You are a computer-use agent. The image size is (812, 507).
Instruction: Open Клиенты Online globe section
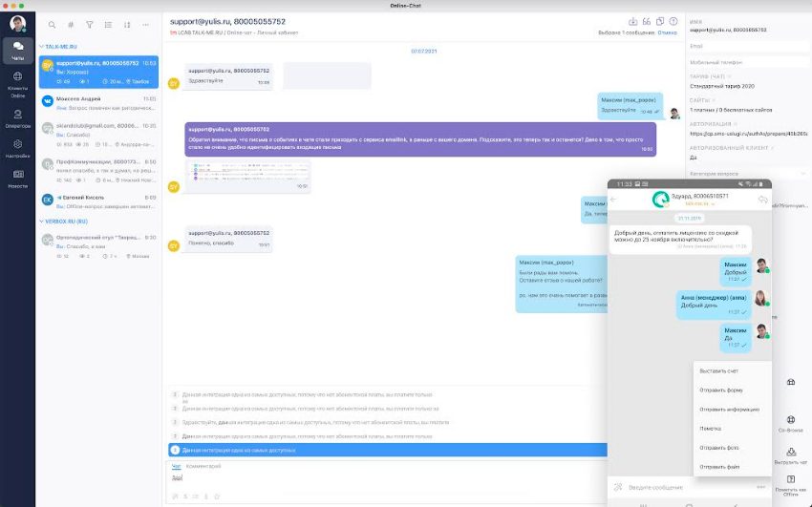pyautogui.click(x=17, y=84)
